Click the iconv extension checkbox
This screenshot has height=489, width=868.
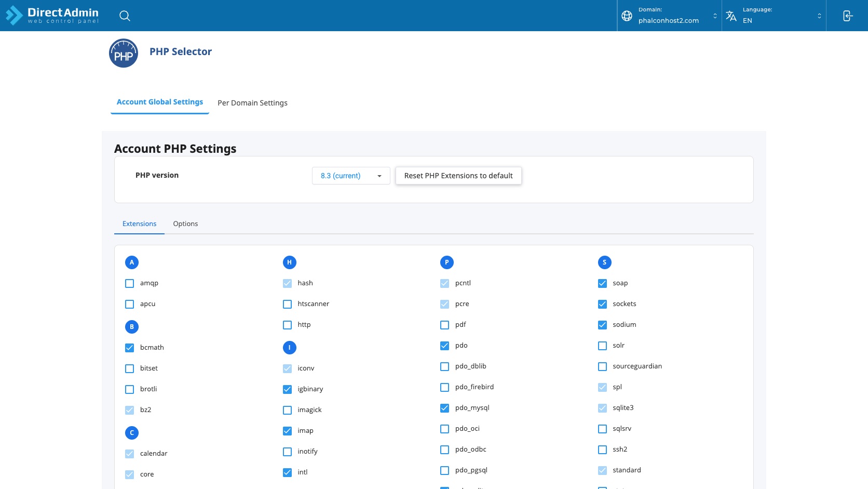pos(288,369)
